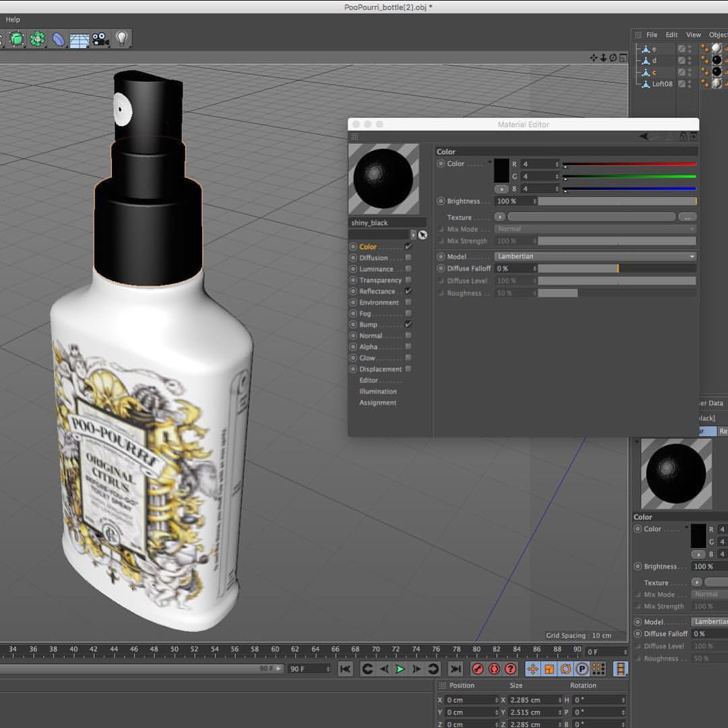
Task: Enable the Glow channel checkbox
Action: coord(408,358)
